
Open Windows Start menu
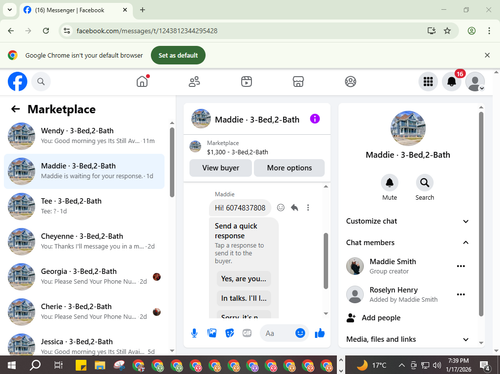click(x=11, y=365)
